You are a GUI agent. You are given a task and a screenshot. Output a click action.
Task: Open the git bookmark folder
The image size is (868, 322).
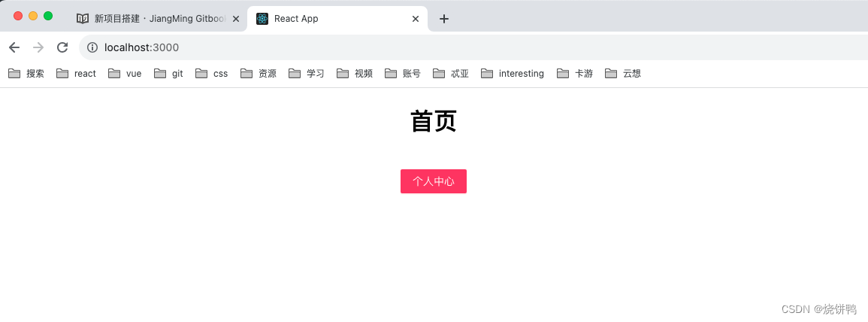pyautogui.click(x=169, y=74)
